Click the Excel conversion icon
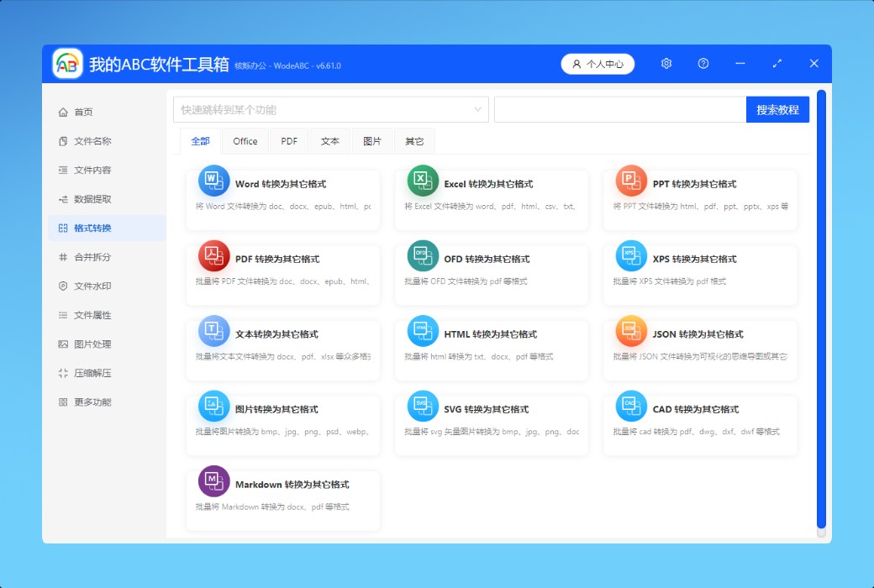Image resolution: width=874 pixels, height=588 pixels. [423, 181]
